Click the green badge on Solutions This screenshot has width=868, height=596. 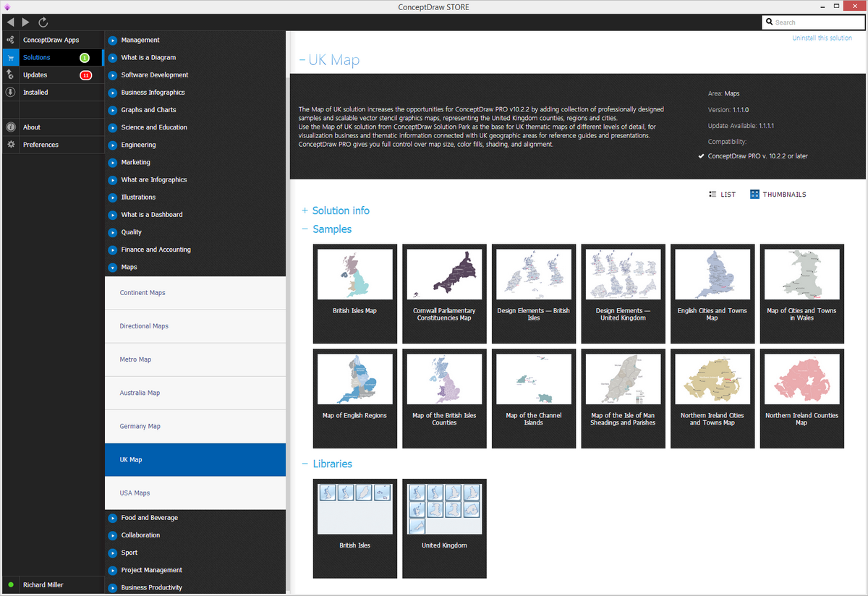click(x=85, y=58)
